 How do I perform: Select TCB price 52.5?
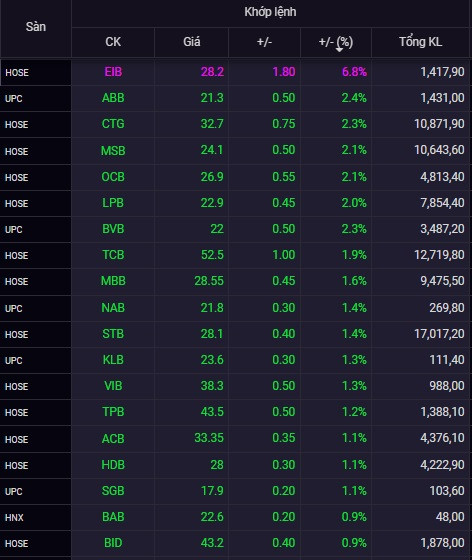212,255
